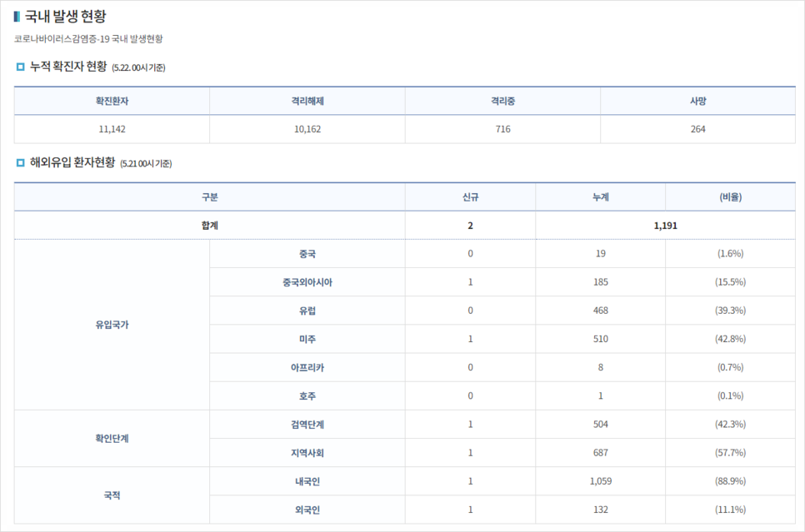Select the (0.7%) ratio cell

[x=731, y=367]
